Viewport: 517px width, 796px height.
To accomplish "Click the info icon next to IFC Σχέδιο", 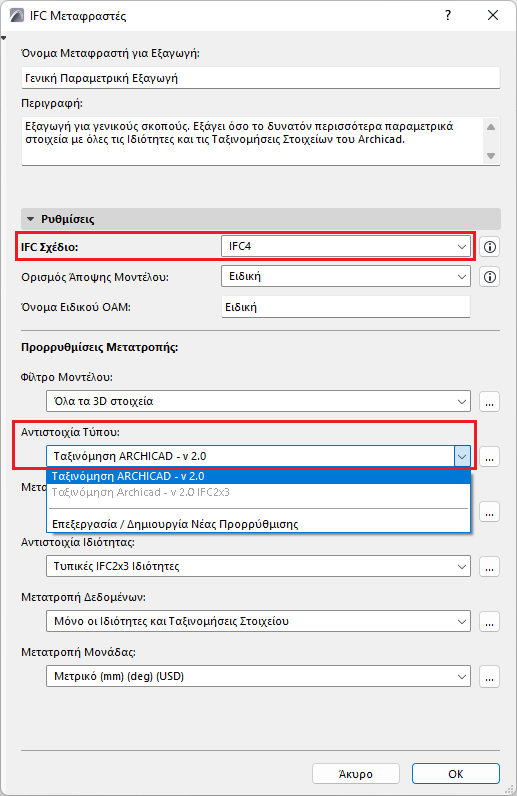I will (490, 247).
